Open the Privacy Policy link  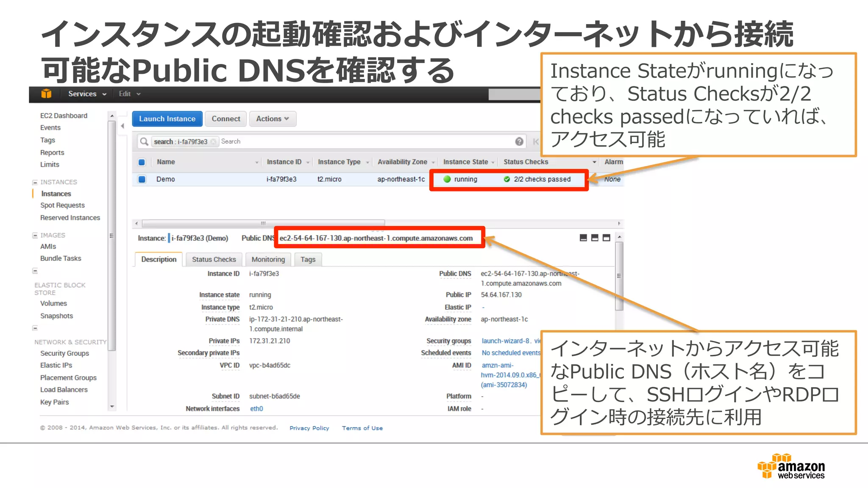[309, 428]
